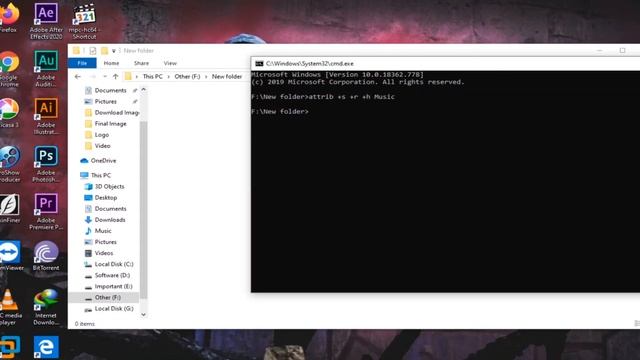This screenshot has height=360, width=640.
Task: Open quick access toolbar customize dropdown
Action: 114,51
